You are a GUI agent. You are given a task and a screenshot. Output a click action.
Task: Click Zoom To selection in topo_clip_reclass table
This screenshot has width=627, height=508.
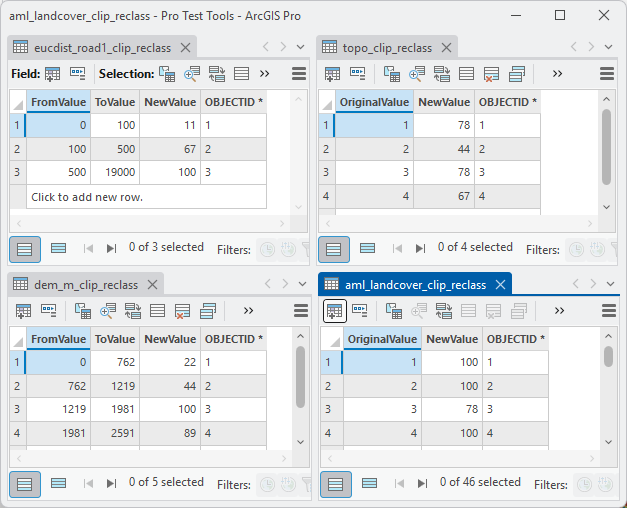417,74
